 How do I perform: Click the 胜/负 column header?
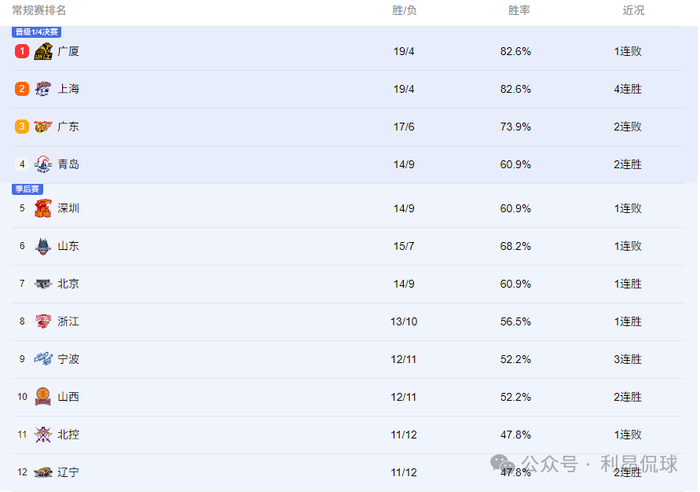[404, 10]
